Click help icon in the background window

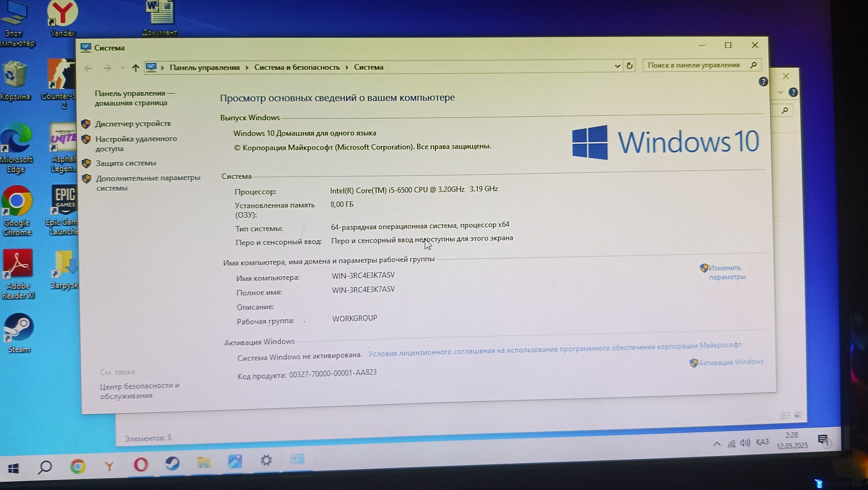(x=793, y=93)
